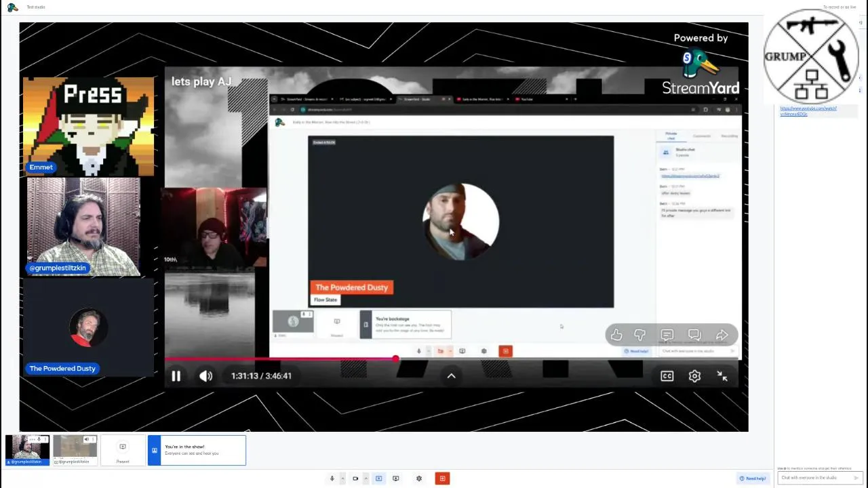
Task: Click the present screen icon in bottom toolbar
Action: 396,479
